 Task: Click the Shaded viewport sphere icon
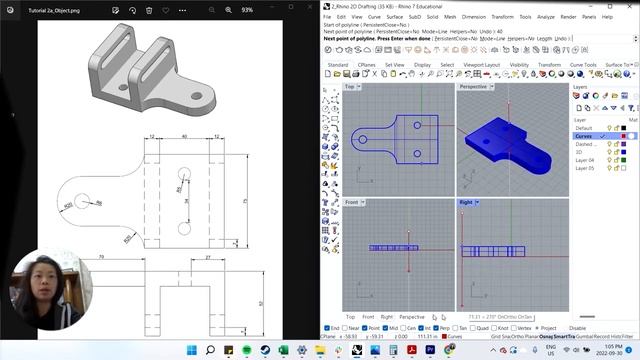[561, 74]
